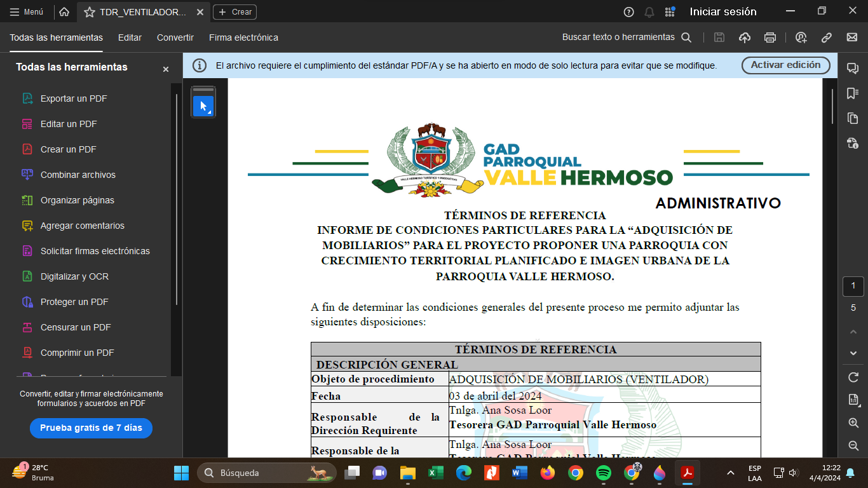868x488 pixels.
Task: Go to next page with down chevron
Action: 853,353
